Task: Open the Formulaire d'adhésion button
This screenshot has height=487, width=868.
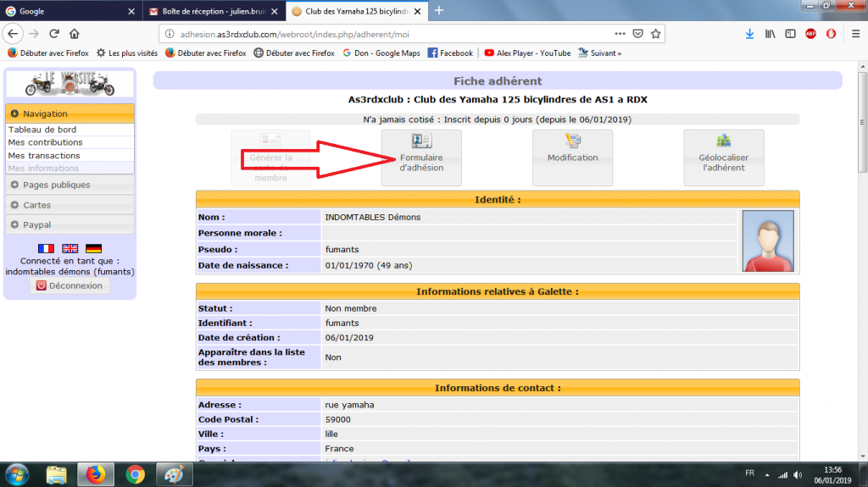Action: point(421,157)
